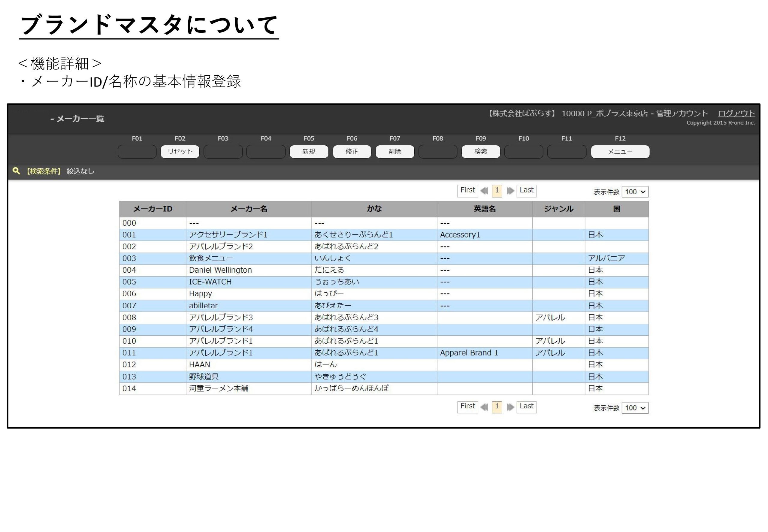Screen dimensions: 768x532
Task: Go to previous page using top arrow
Action: (x=484, y=191)
